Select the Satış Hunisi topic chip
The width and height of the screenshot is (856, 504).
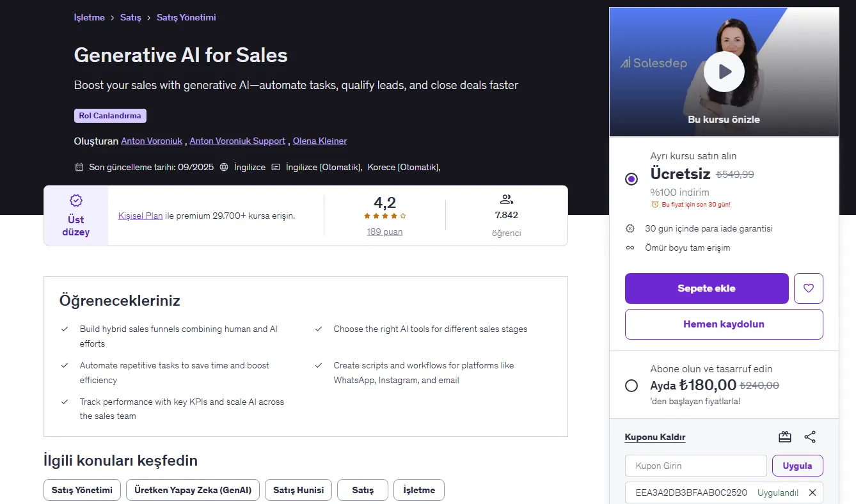(x=299, y=490)
